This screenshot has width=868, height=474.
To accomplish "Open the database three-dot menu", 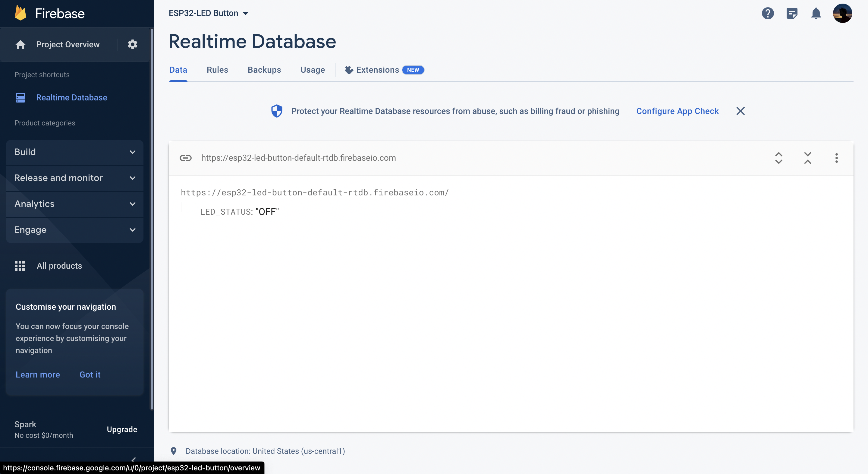I will [x=836, y=158].
